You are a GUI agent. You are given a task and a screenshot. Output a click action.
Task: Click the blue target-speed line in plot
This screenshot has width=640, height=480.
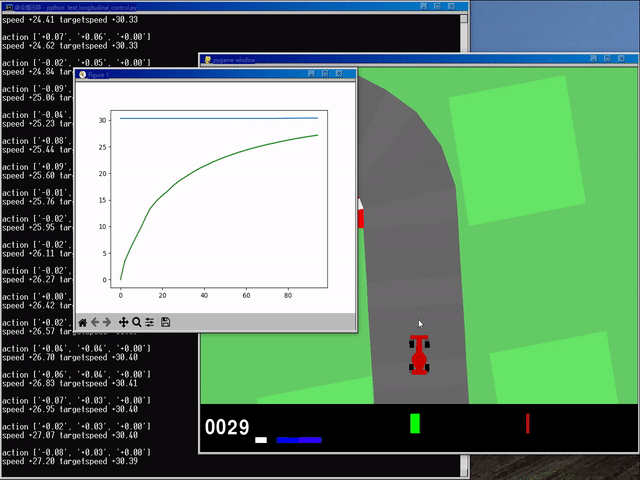click(x=220, y=118)
